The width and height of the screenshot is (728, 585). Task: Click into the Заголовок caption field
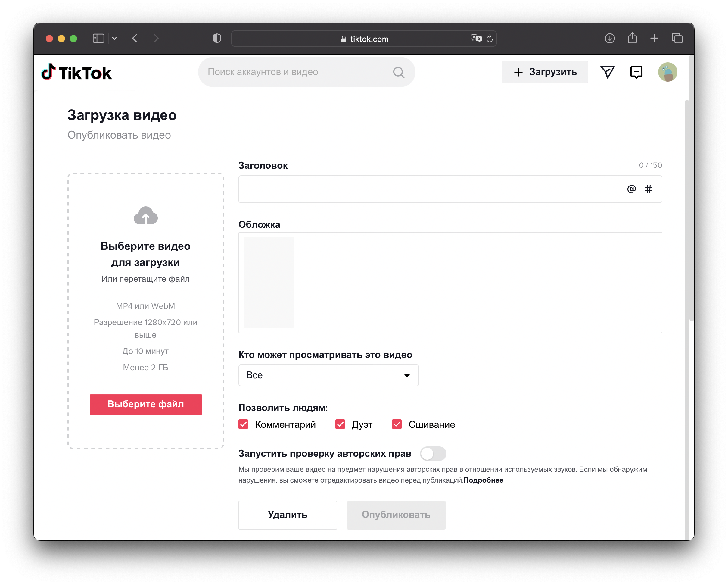coord(429,189)
